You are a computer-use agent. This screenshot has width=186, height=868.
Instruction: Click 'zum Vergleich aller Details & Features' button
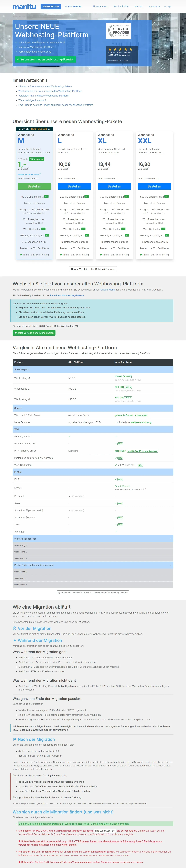click(x=93, y=269)
